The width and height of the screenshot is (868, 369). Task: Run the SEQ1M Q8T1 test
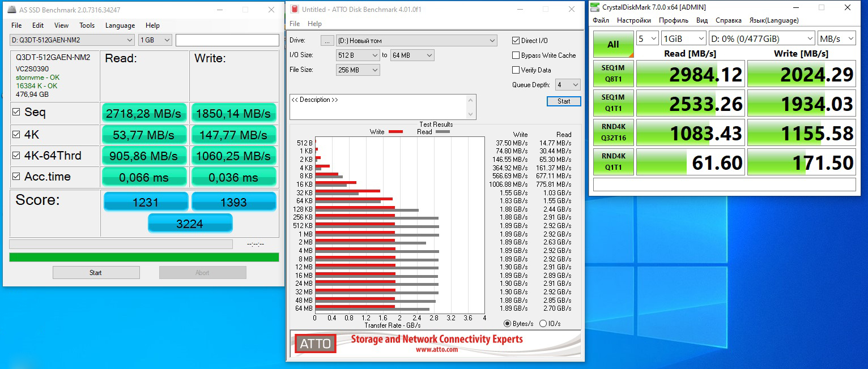613,74
